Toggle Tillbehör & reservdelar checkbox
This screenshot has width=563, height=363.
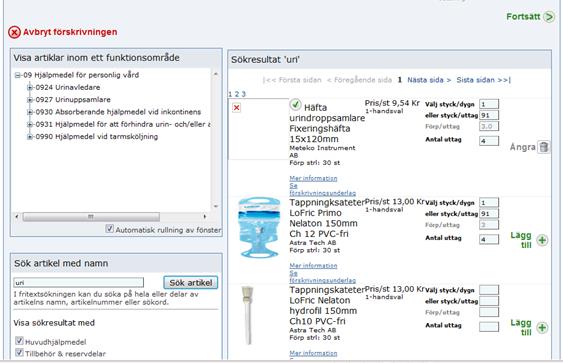[19, 352]
